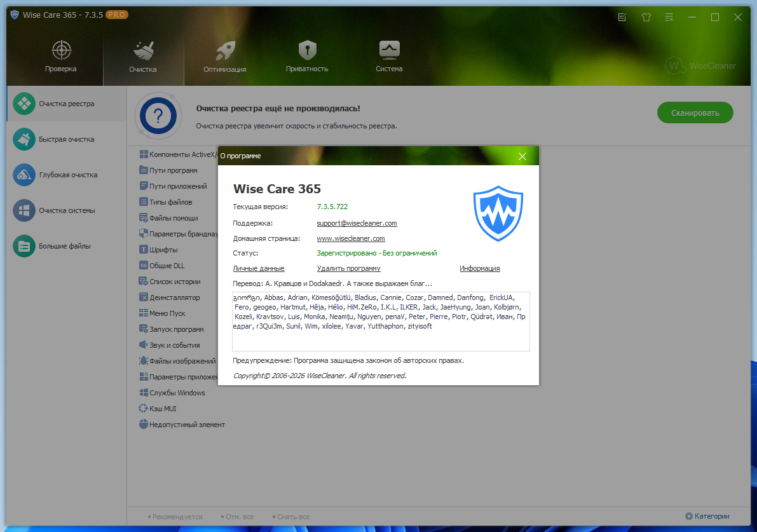This screenshot has width=757, height=532.
Task: Click the Большие файлы sidebar label
Action: 65,246
